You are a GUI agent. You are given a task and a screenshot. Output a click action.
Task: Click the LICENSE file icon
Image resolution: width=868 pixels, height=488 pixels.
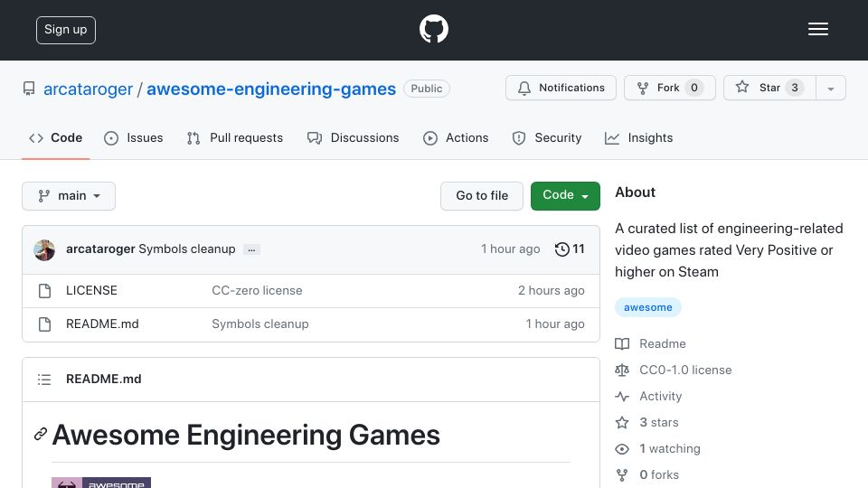(45, 291)
